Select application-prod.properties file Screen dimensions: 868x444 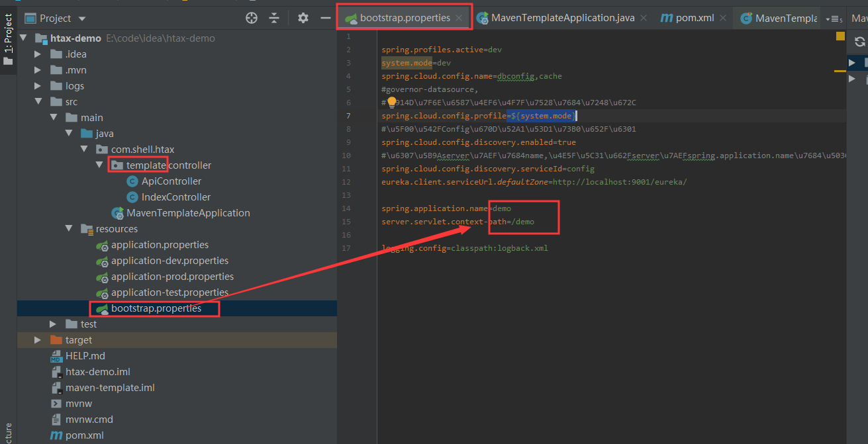click(172, 277)
